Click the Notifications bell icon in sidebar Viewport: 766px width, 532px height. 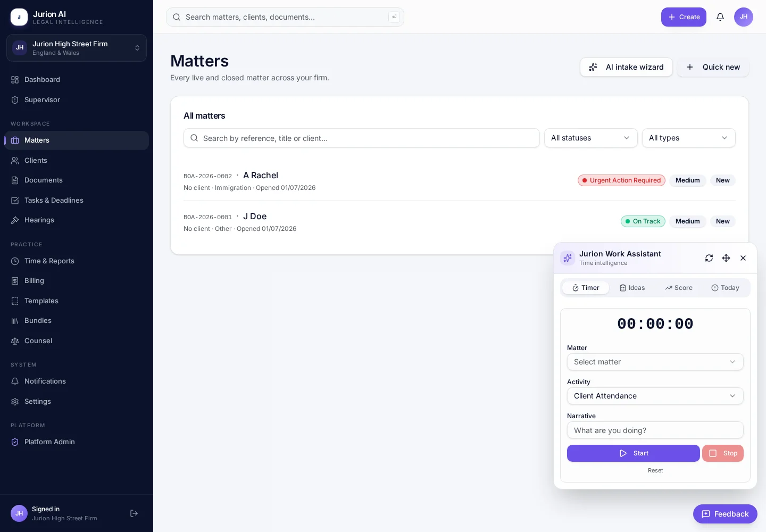15,381
